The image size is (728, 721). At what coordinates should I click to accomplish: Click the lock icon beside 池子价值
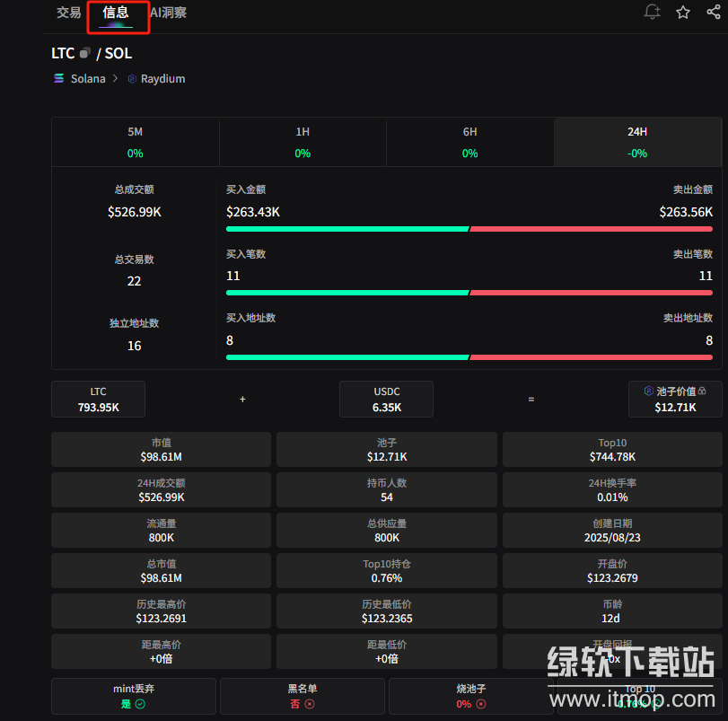click(702, 391)
